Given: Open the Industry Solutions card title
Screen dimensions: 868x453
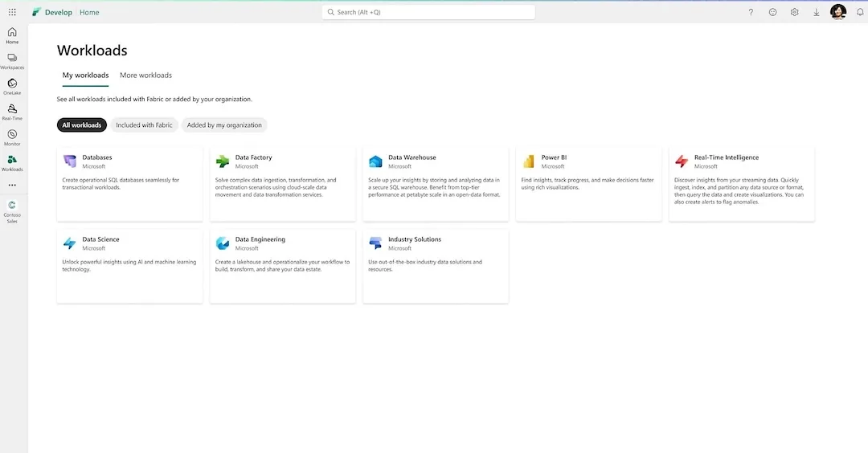Looking at the screenshot, I should point(415,239).
